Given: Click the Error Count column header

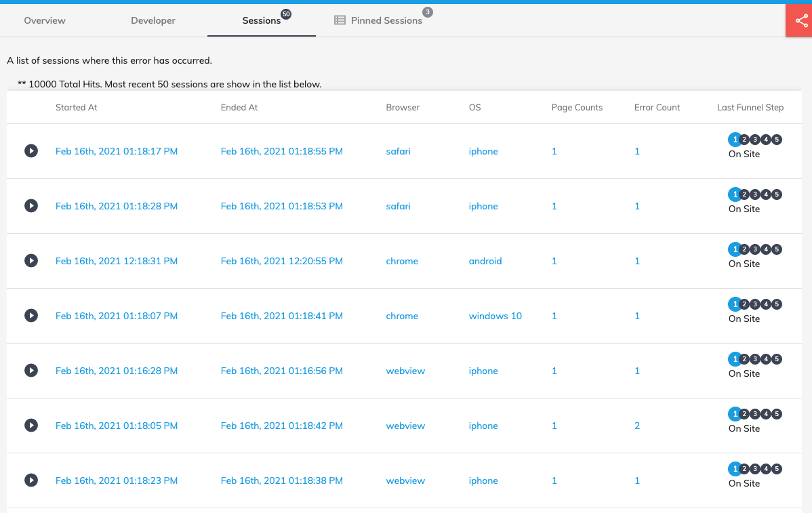Looking at the screenshot, I should click(657, 107).
